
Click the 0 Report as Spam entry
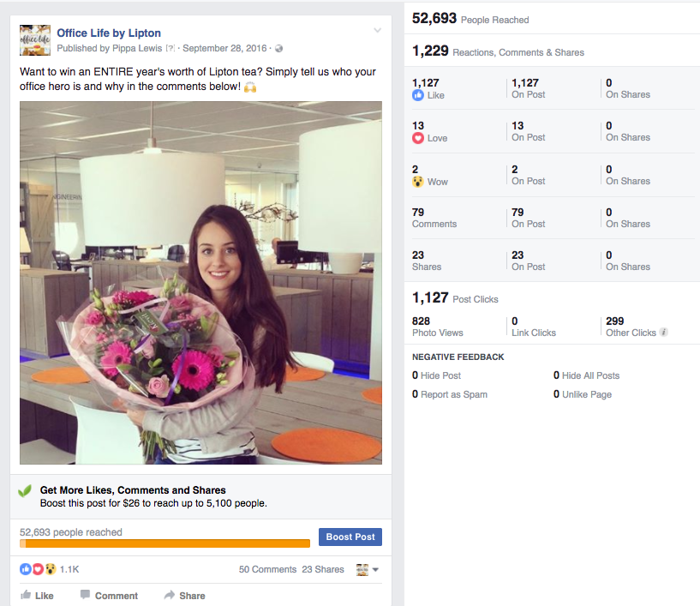pyautogui.click(x=450, y=394)
